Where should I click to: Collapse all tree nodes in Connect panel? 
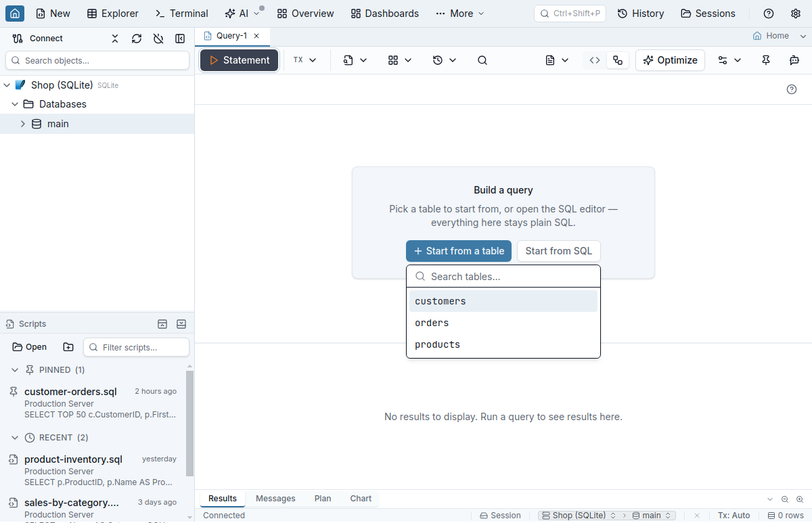tap(115, 39)
